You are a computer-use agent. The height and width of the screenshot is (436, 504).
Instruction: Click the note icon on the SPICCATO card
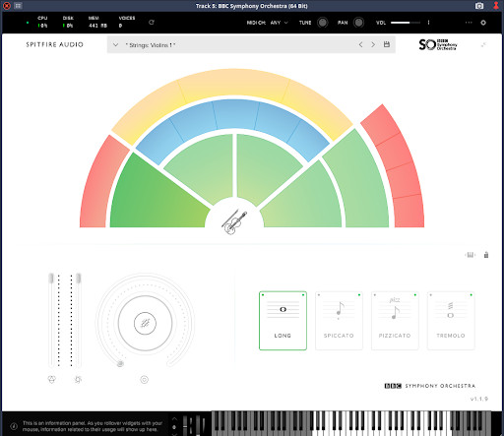click(x=340, y=310)
